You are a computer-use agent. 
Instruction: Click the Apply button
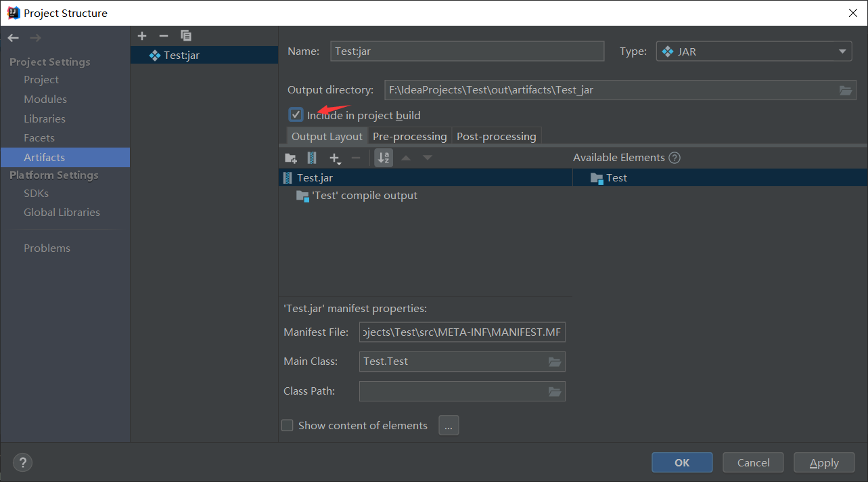point(824,462)
